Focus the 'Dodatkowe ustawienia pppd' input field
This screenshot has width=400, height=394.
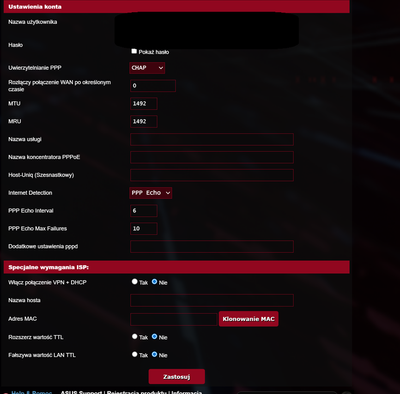click(212, 247)
